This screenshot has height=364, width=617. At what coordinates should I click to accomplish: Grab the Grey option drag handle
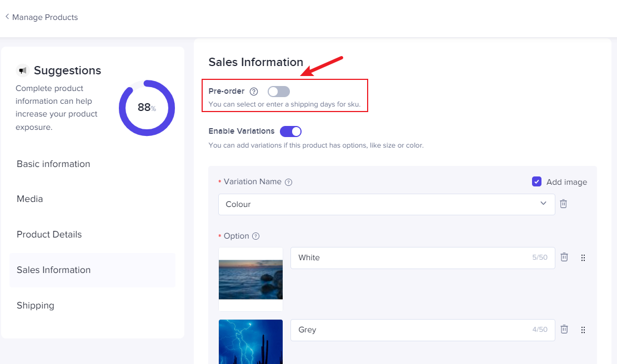(583, 329)
